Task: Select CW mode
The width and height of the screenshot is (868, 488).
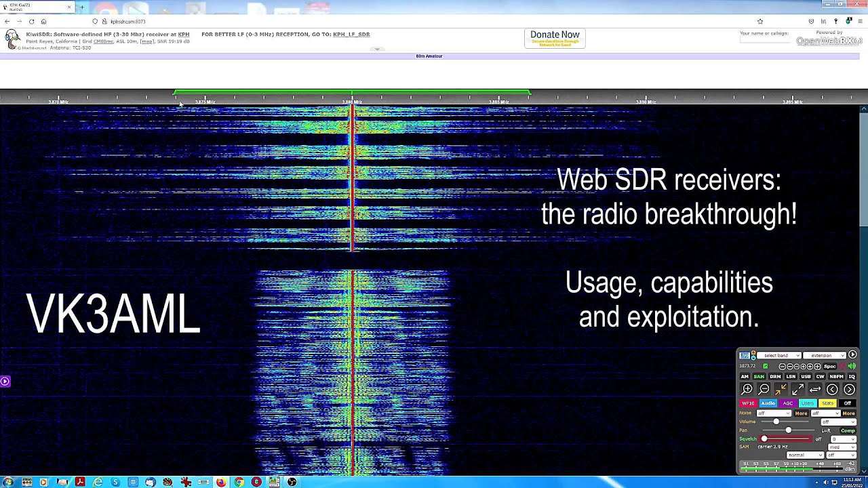Action: 821,377
